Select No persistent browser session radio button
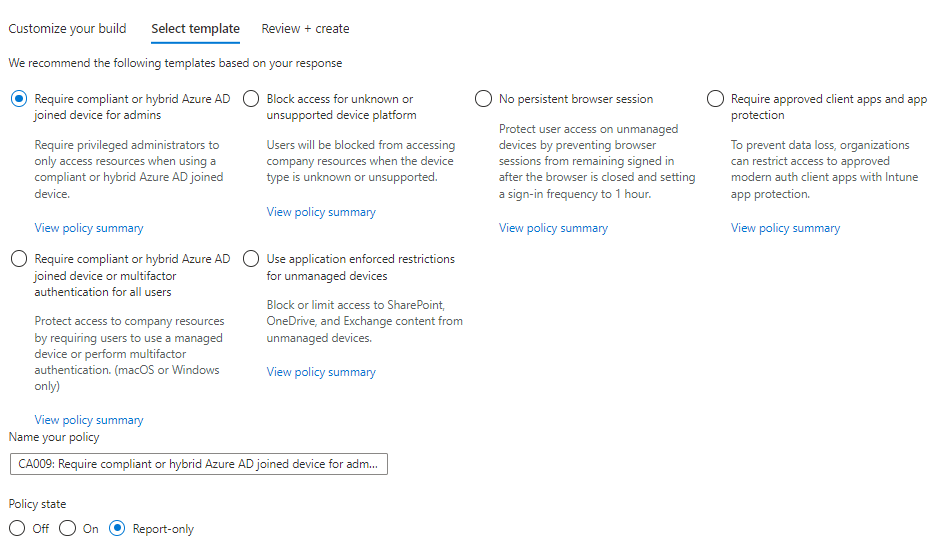Image resolution: width=944 pixels, height=550 pixels. point(483,99)
